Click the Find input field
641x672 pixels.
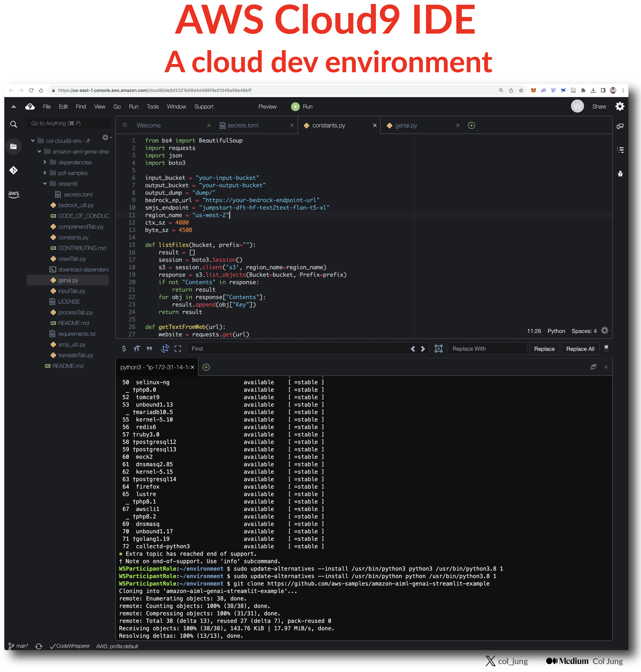pyautogui.click(x=297, y=349)
